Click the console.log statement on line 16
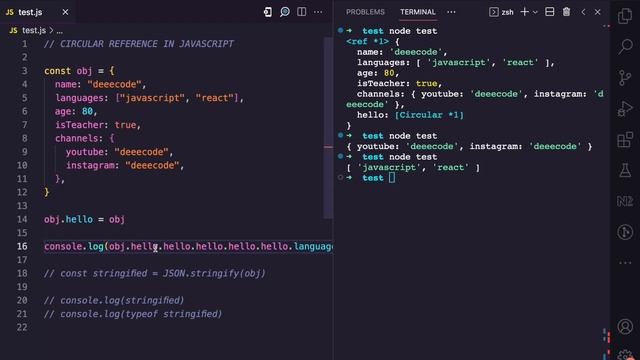 click(x=189, y=246)
